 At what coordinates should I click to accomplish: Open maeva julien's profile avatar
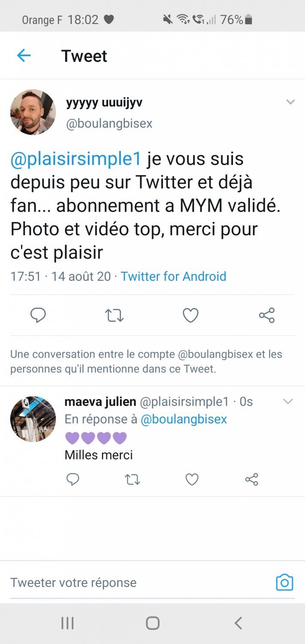click(x=33, y=419)
